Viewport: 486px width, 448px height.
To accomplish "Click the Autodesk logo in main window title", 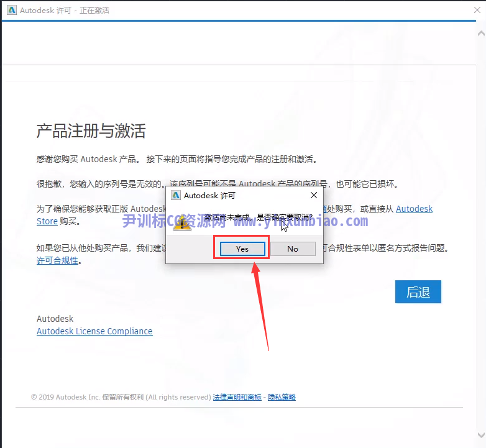I will tap(12, 10).
